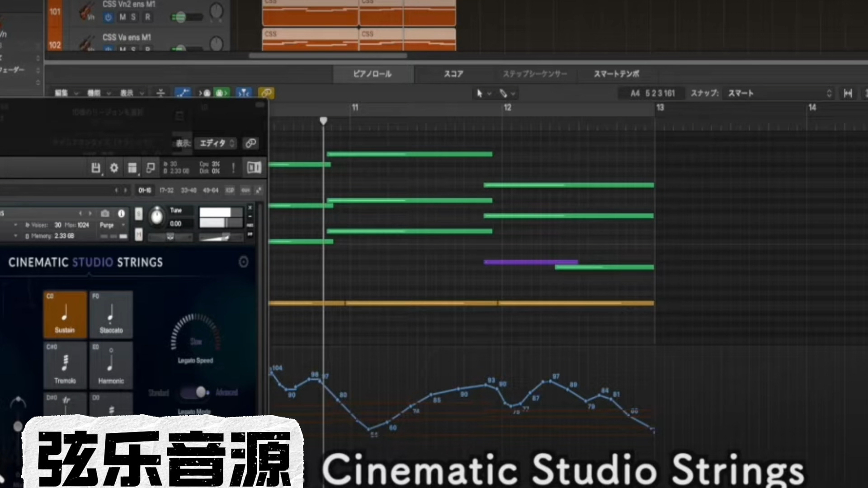Open the Purge dropdown in Kontakt
Image resolution: width=868 pixels, height=488 pixels.
click(x=112, y=225)
